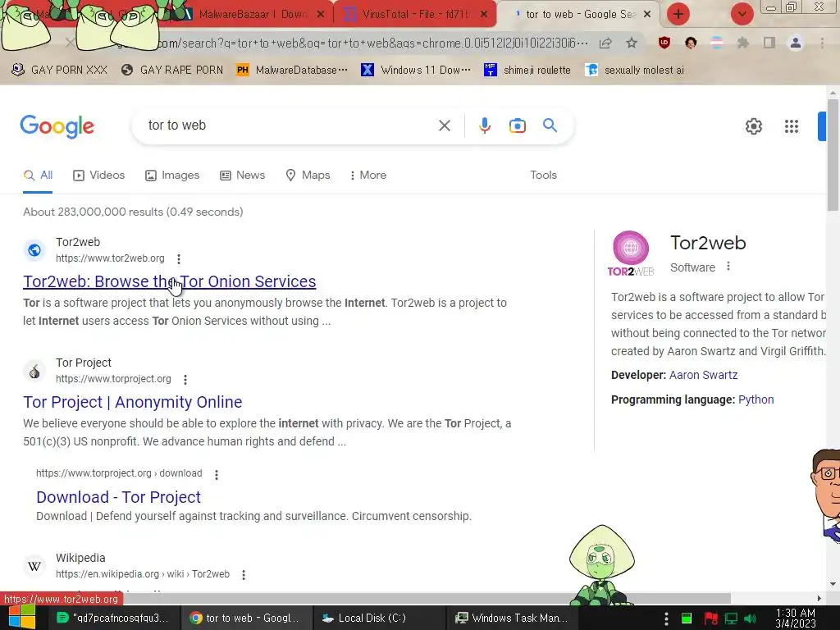Open the MalwareDatabase bookmark
840x630 pixels.
pyautogui.click(x=292, y=70)
